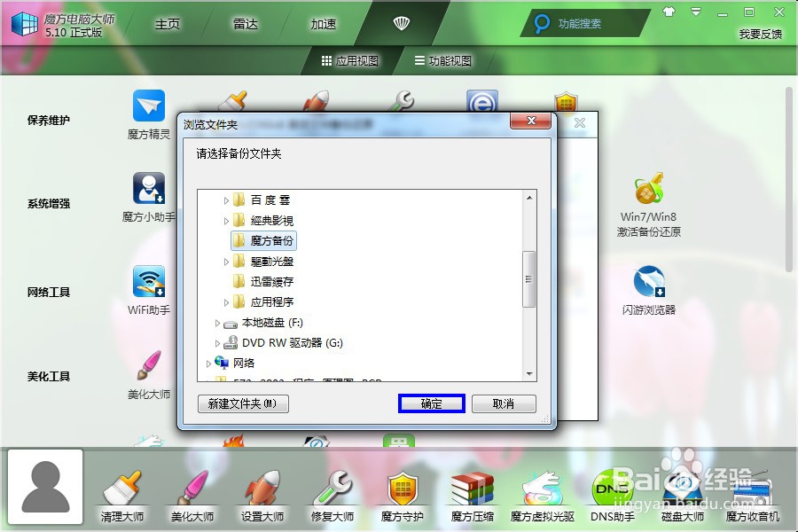Open 修复大师 wrench icon in dock
Viewport: 798px width, 532px height.
tap(332, 489)
